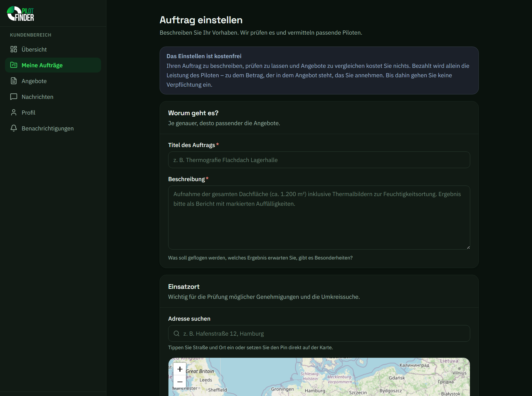The height and width of the screenshot is (396, 532).
Task: Click the 'Titel des Auftrags' label
Action: (191, 145)
